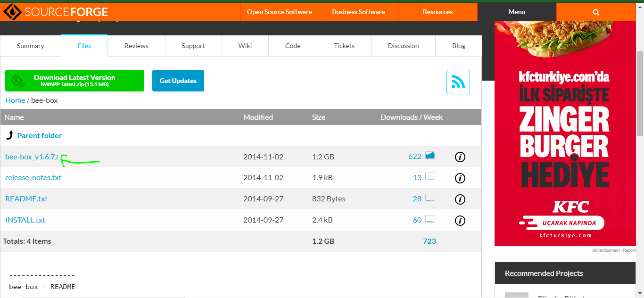
Task: Click the bee-box - README text line
Action: coord(42,287)
